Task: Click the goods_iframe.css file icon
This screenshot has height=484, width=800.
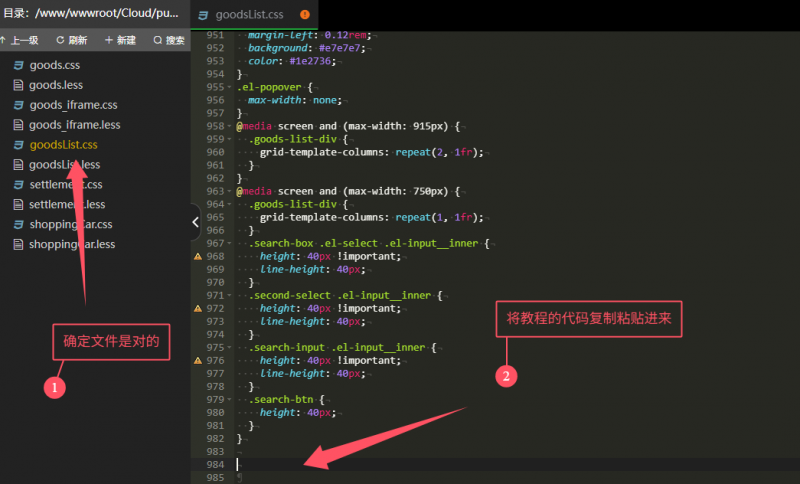Action: pyautogui.click(x=18, y=105)
